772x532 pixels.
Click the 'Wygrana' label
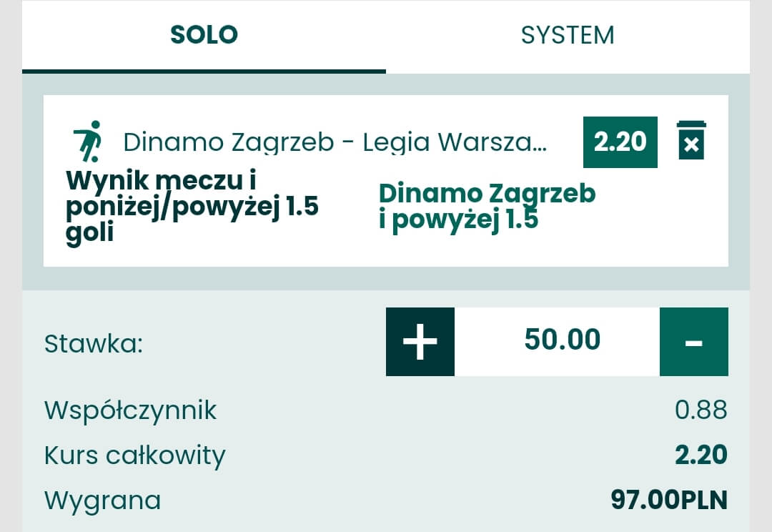[x=102, y=501]
